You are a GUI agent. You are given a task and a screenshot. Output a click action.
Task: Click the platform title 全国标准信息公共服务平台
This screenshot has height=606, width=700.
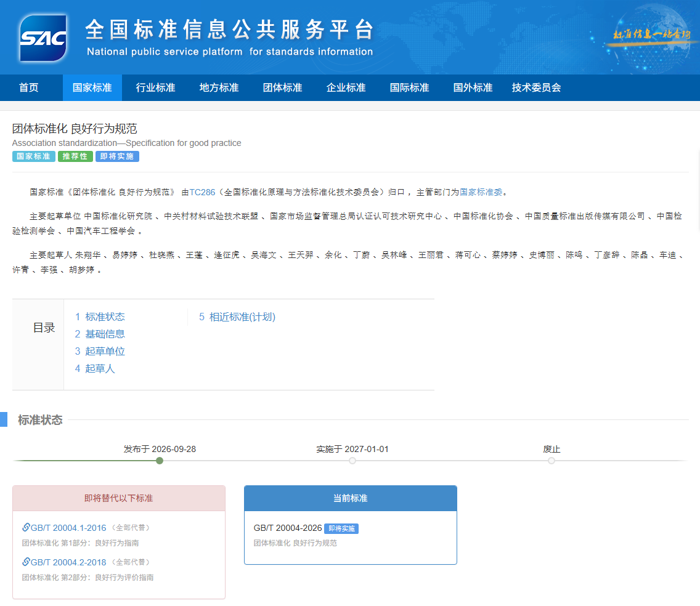pyautogui.click(x=229, y=30)
